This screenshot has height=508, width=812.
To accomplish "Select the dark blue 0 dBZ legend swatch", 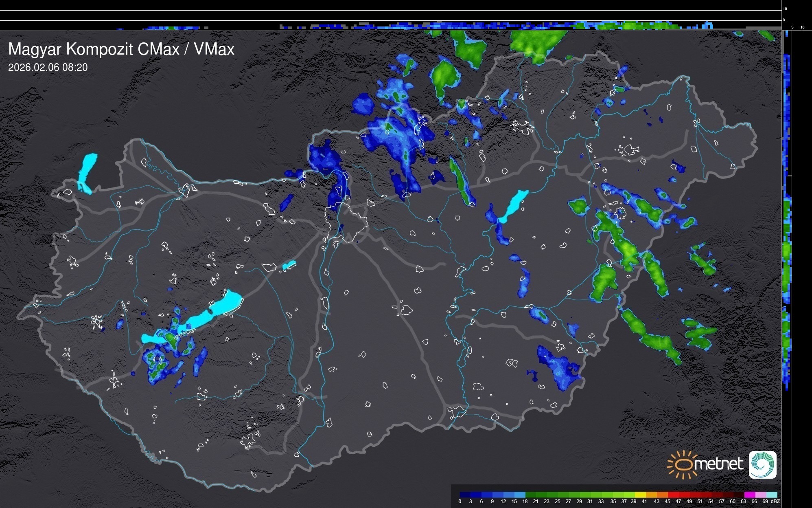I will (465, 495).
